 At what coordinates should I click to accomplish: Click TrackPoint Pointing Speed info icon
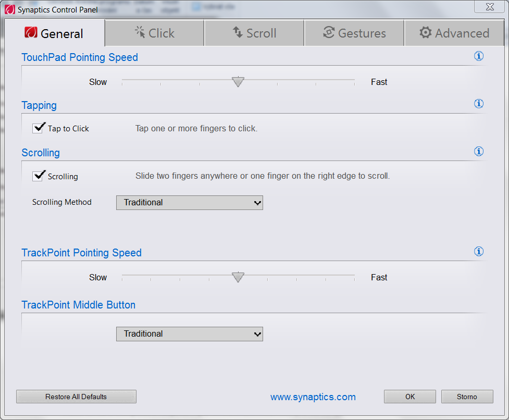479,252
